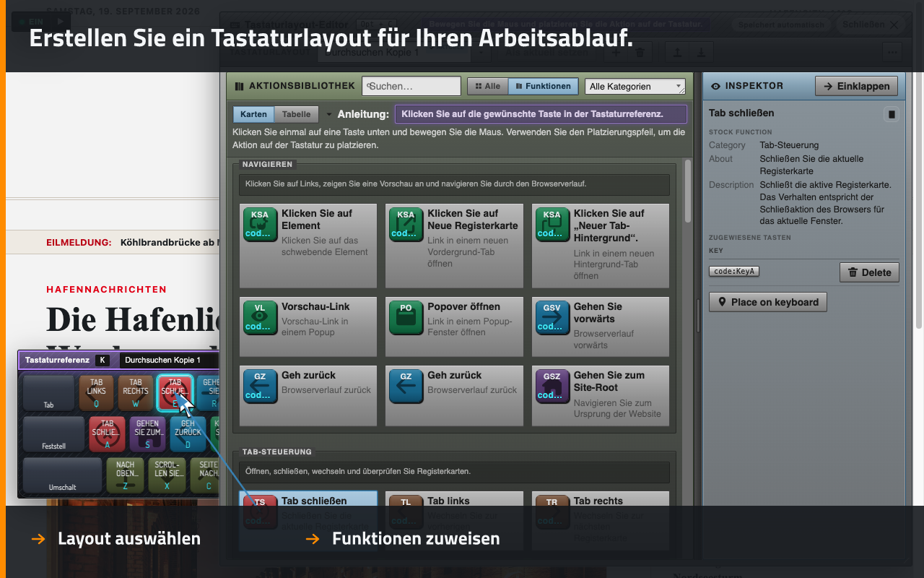Toggle the Funktionen filter in Aktionsbibliothek
This screenshot has width=924, height=578.
pos(543,86)
